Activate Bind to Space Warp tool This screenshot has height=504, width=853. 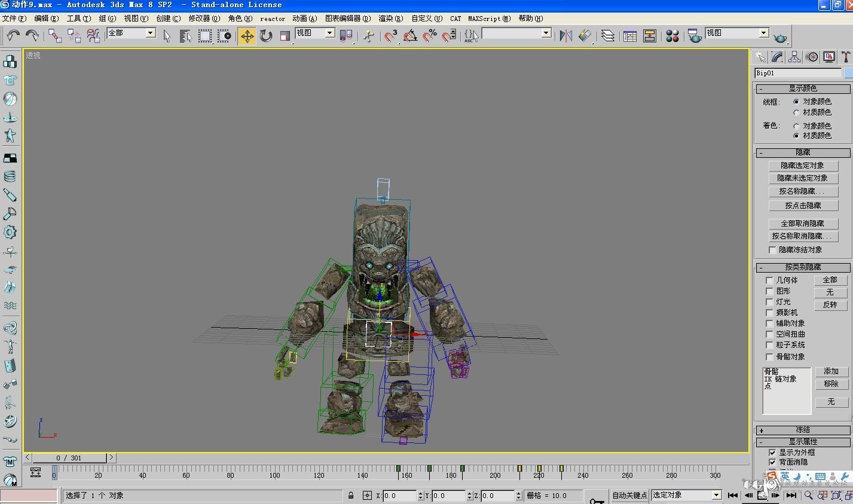click(93, 36)
